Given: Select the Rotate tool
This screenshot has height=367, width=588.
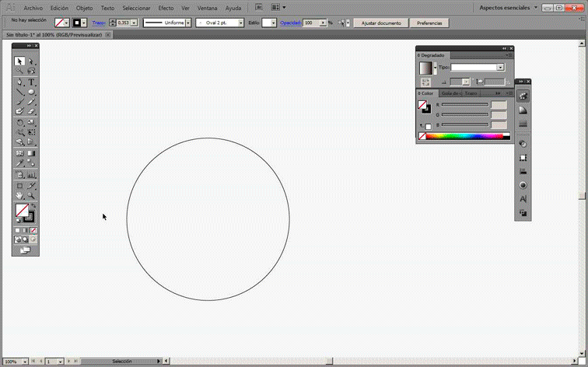Looking at the screenshot, I should point(19,123).
